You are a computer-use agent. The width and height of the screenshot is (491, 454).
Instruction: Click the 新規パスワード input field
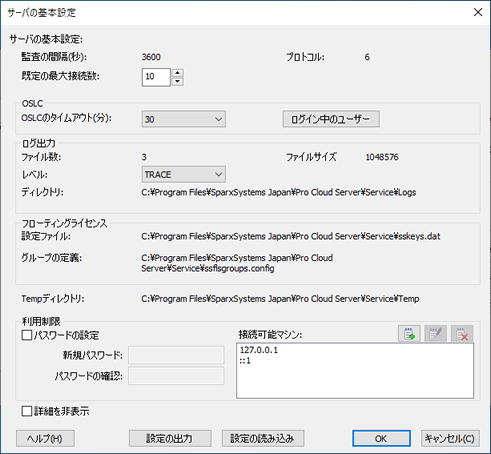point(176,355)
